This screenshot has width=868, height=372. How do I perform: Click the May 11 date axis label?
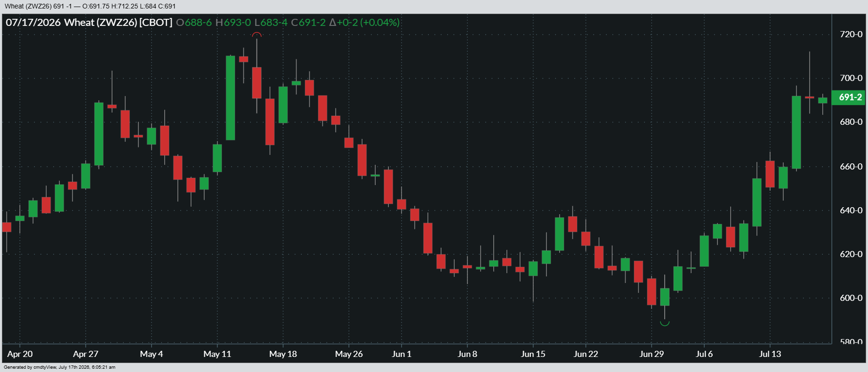pos(217,354)
